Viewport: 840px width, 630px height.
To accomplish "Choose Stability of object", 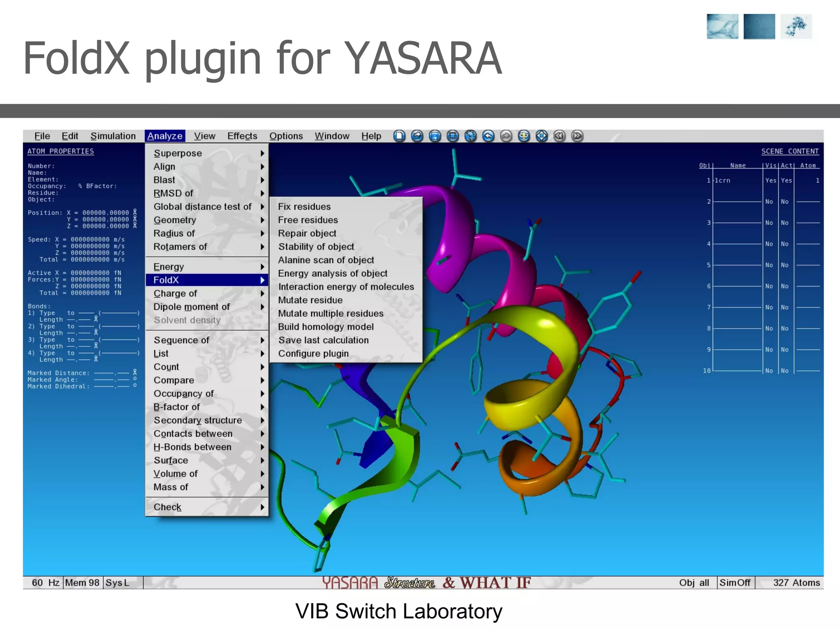I will (x=316, y=247).
